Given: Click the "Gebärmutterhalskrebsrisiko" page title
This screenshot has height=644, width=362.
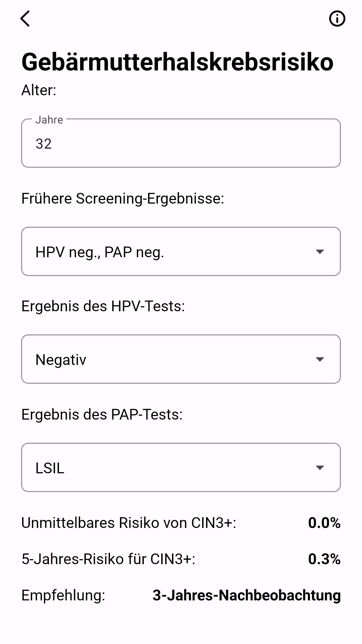Looking at the screenshot, I should (x=177, y=62).
